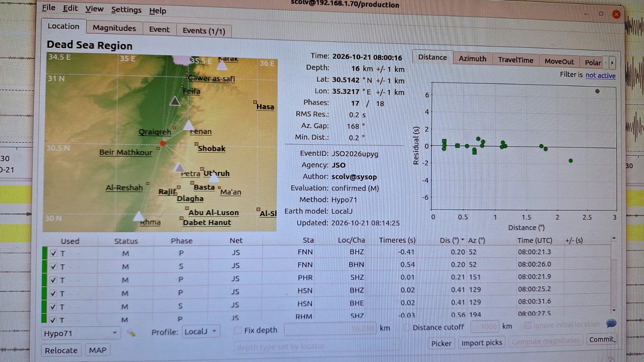
Task: Open the Events (1/1) tab
Action: tap(204, 31)
